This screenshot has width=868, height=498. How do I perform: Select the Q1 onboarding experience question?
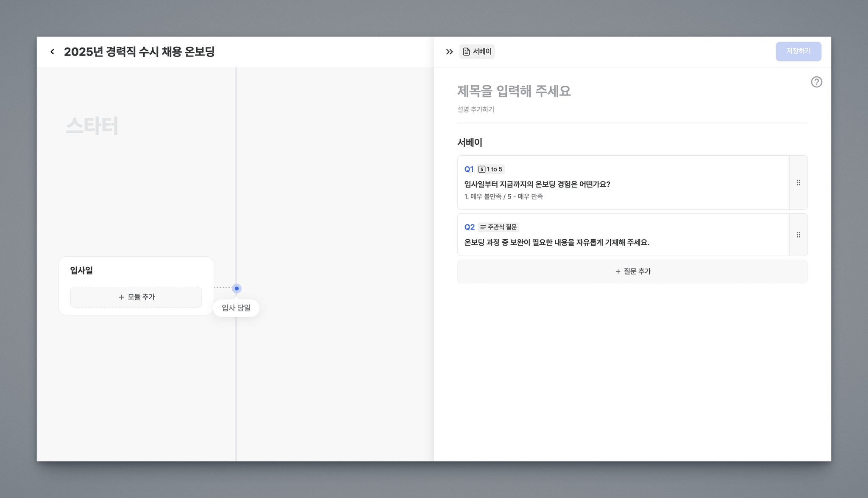click(537, 185)
